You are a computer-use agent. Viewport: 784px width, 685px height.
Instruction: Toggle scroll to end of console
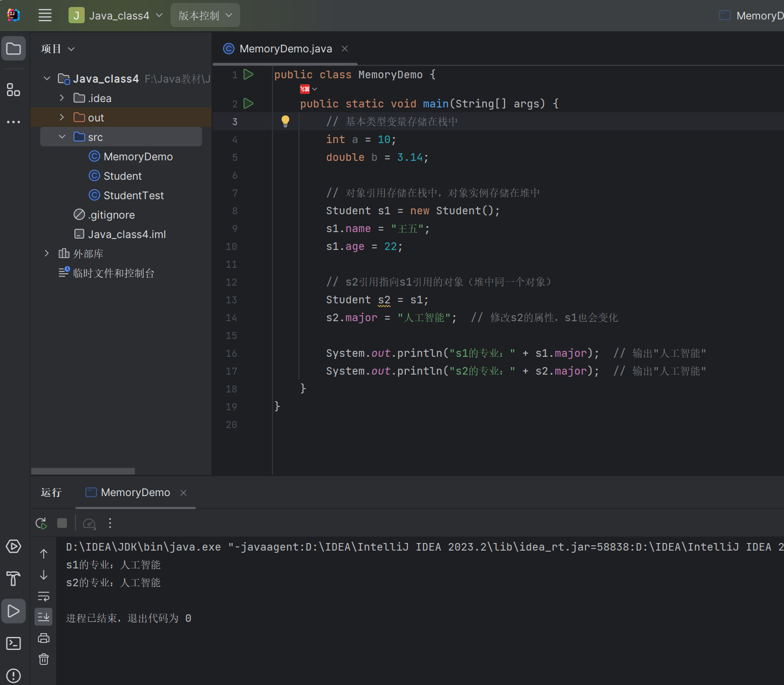[x=44, y=616]
